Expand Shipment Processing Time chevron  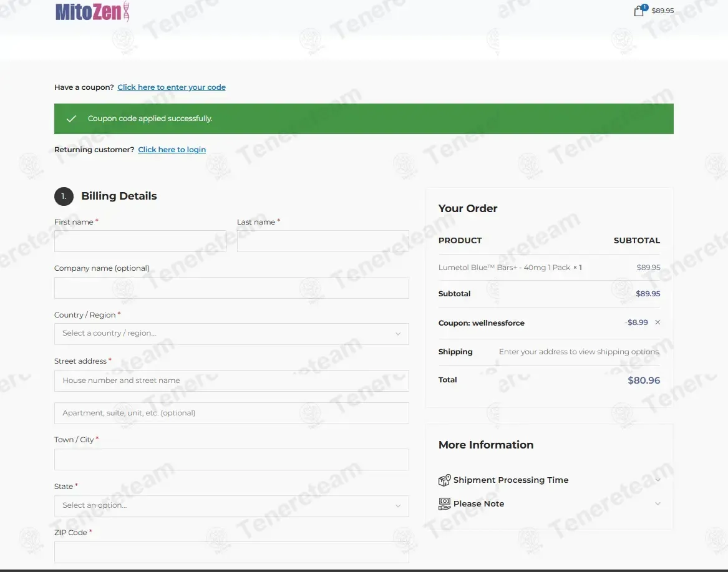658,480
